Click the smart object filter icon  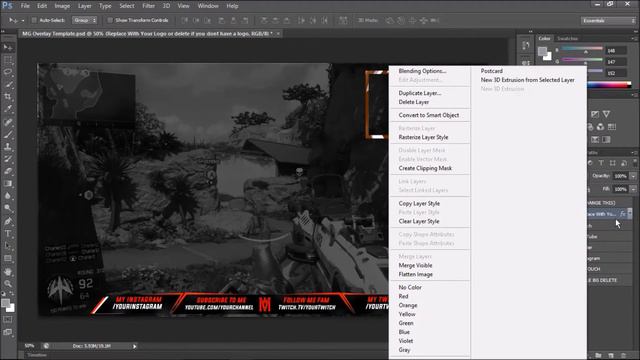pyautogui.click(x=624, y=163)
